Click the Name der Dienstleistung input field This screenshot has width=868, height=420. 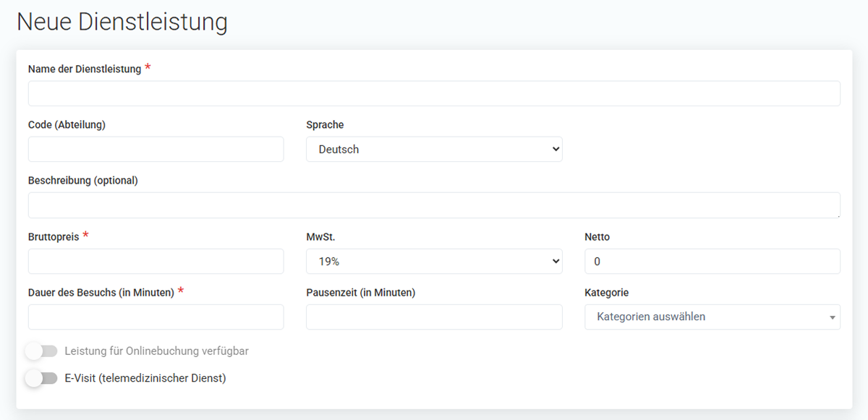[434, 94]
